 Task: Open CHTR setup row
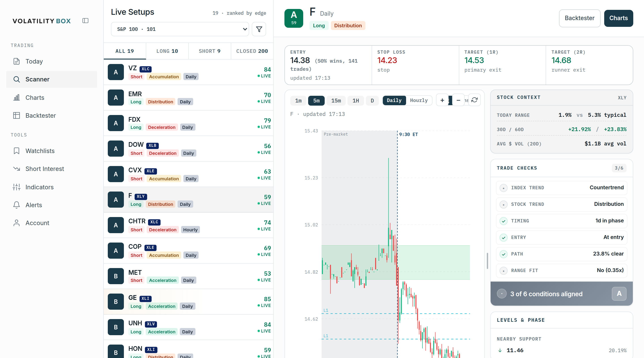click(189, 225)
